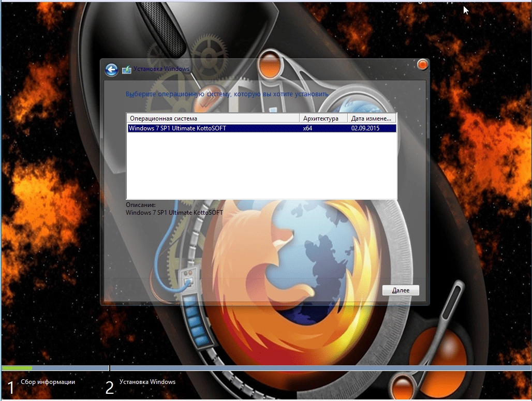The width and height of the screenshot is (532, 401).
Task: Click the Далее button
Action: 401,290
